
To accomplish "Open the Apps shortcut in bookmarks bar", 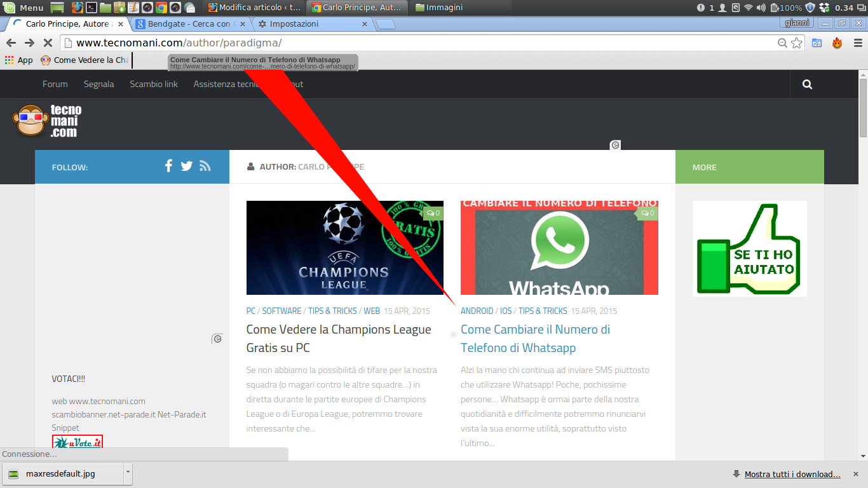I will tap(19, 60).
